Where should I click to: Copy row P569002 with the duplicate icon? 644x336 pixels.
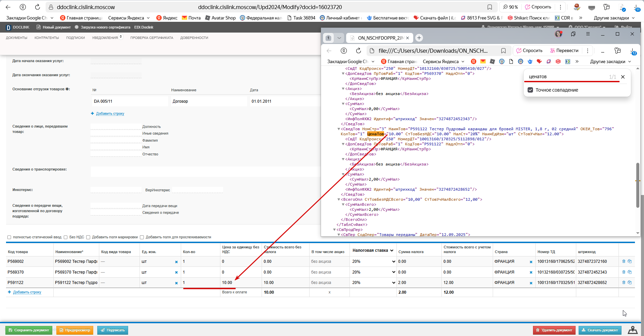point(630,261)
